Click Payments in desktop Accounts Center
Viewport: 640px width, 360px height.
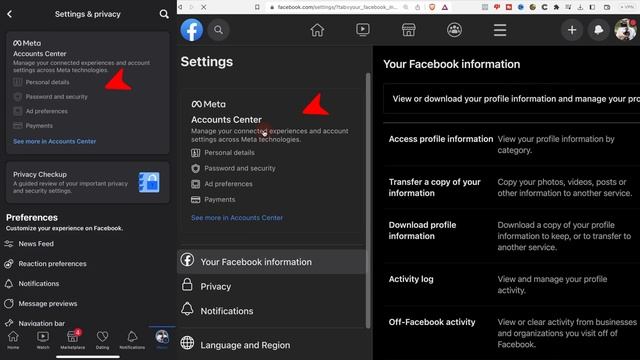213,200
